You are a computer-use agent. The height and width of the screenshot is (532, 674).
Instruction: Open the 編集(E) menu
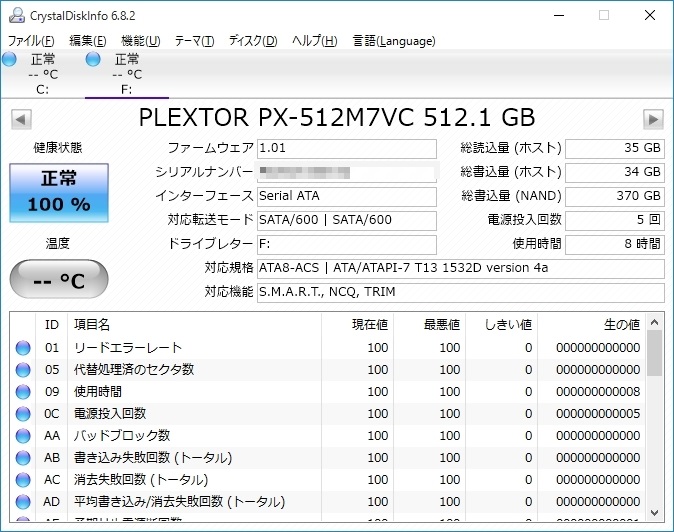pyautogui.click(x=88, y=41)
